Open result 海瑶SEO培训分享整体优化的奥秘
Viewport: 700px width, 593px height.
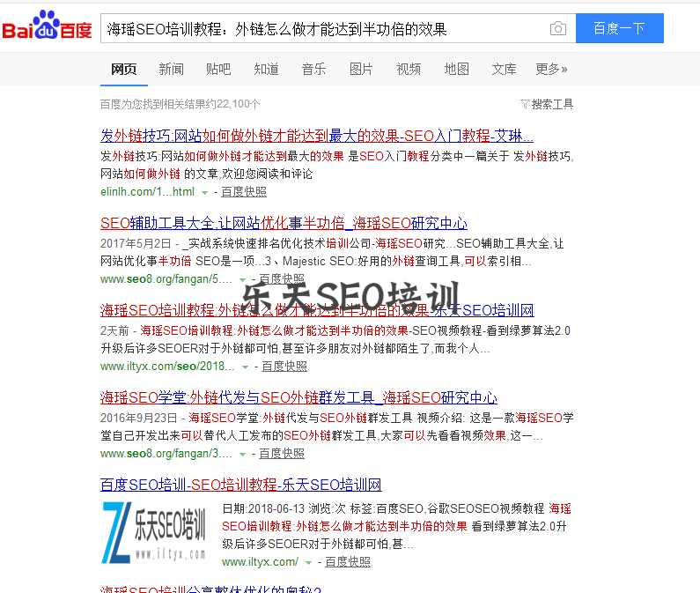point(210,589)
